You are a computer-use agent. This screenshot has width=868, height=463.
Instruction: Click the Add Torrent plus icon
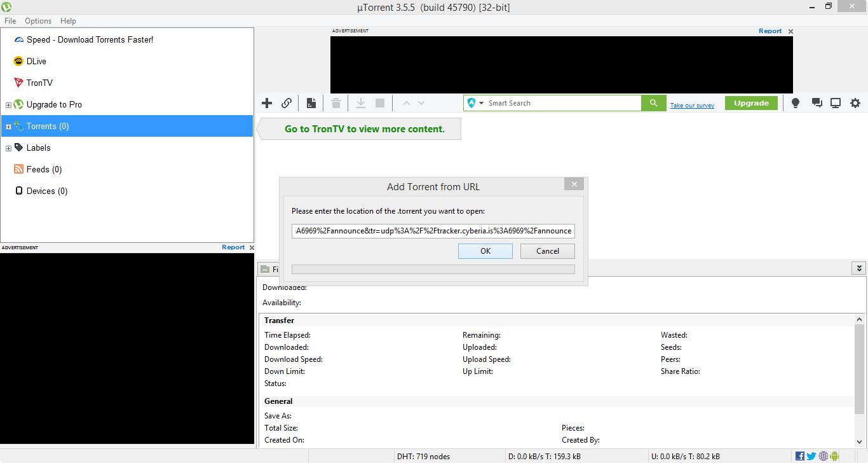pos(267,103)
